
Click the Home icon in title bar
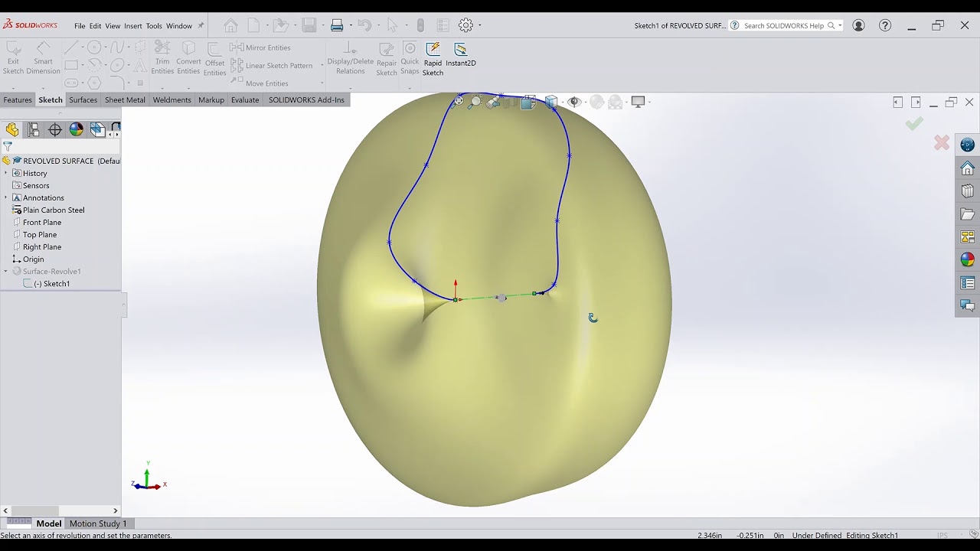tap(230, 25)
